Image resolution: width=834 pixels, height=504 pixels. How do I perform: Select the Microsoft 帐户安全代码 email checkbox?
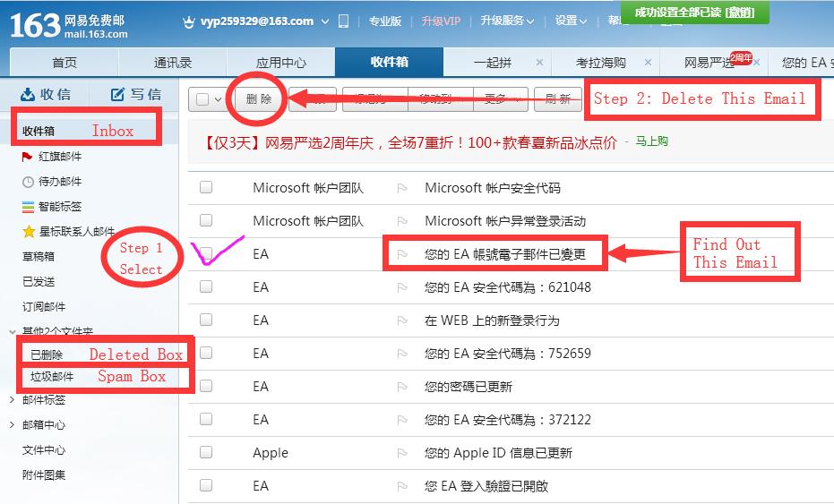[206, 187]
